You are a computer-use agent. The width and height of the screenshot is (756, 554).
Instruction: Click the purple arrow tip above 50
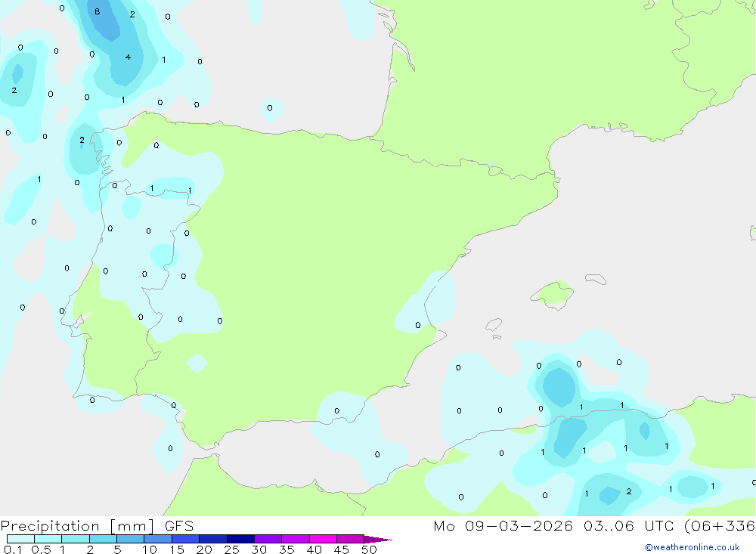click(378, 540)
